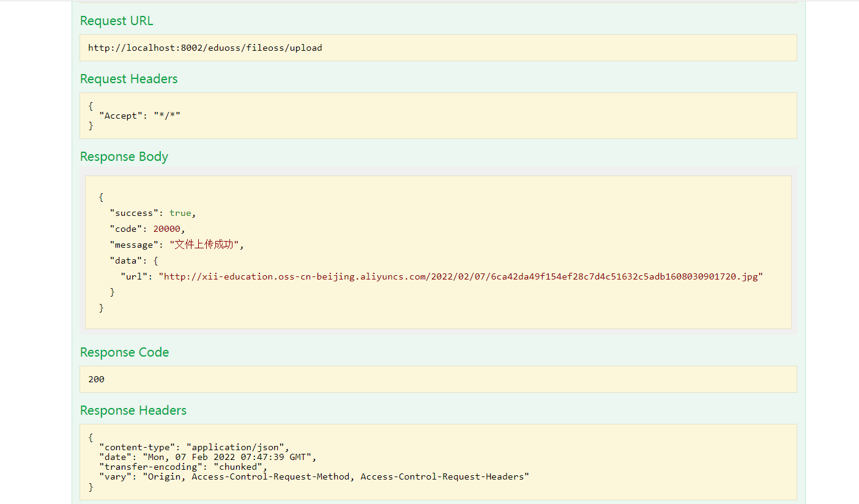
Task: Click the 200 response code value
Action: click(96, 379)
